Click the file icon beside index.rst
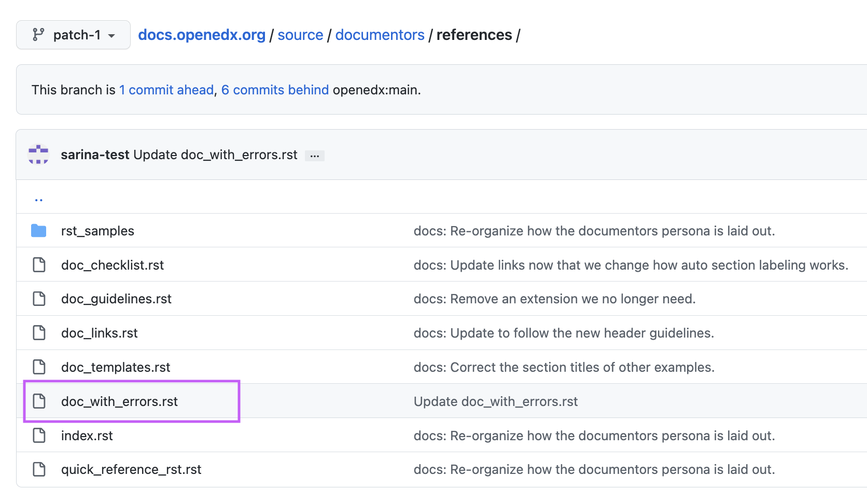 39,436
